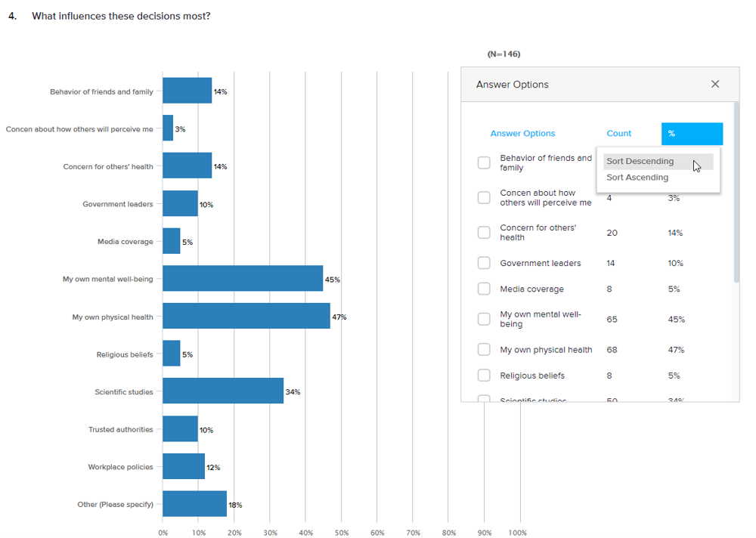Click the My own mental well-being bar
This screenshot has height=538, width=756.
coord(242,279)
